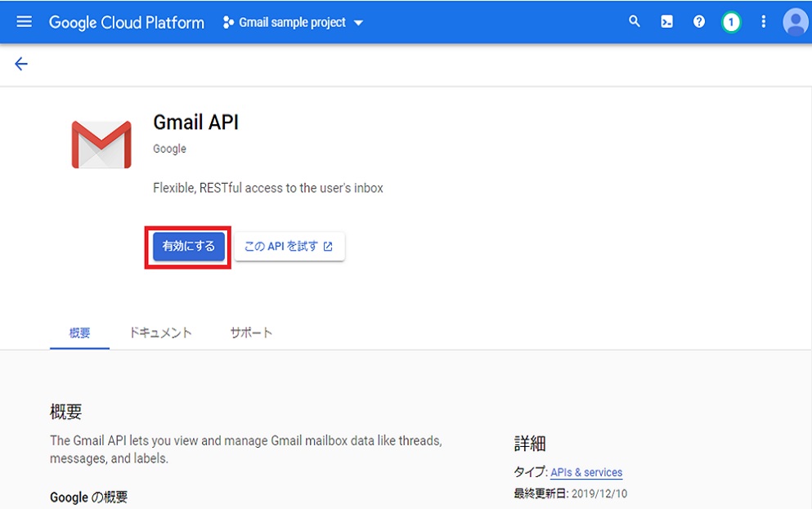Click the Gmail API logo image

click(101, 144)
